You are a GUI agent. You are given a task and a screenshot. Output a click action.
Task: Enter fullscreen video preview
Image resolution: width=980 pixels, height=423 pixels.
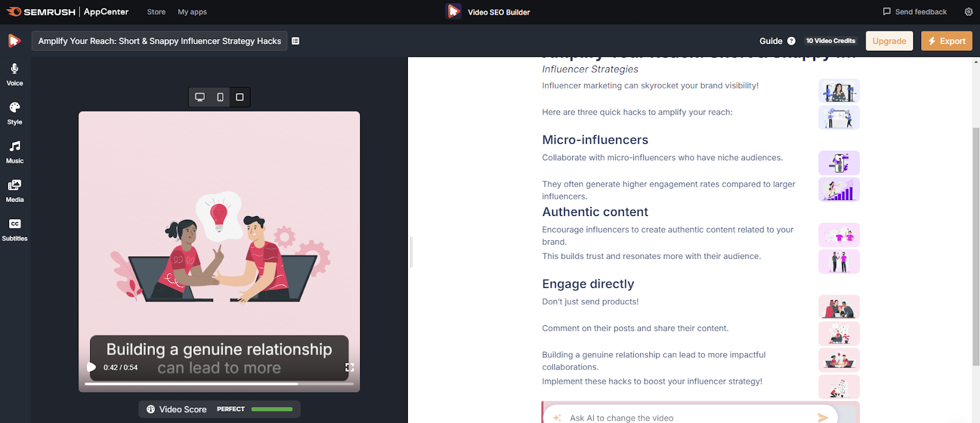tap(350, 367)
